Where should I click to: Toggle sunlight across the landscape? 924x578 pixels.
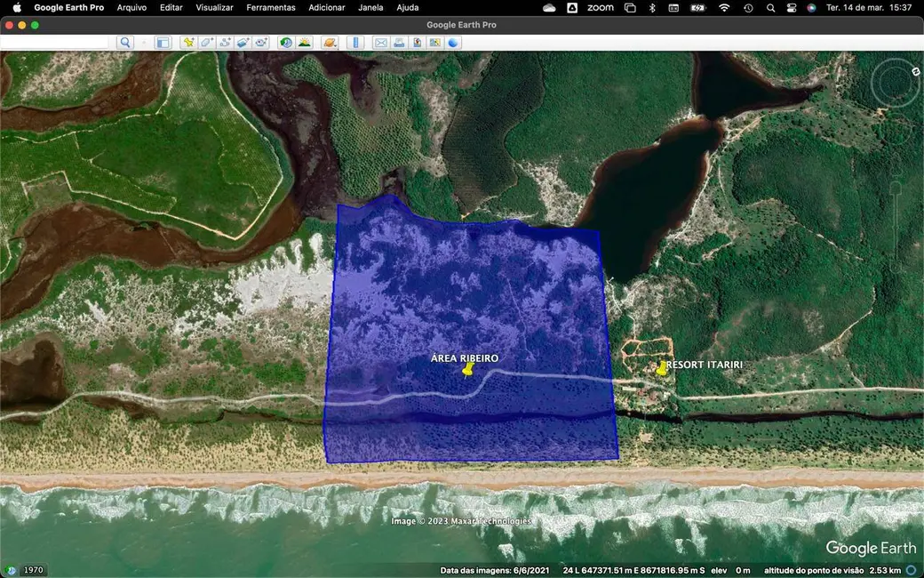click(305, 43)
